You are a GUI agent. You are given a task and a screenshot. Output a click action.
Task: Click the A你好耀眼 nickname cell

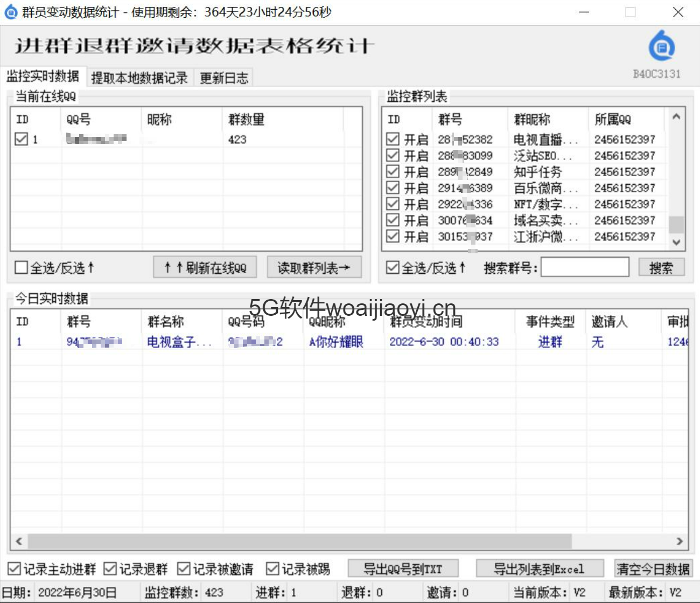(x=336, y=342)
